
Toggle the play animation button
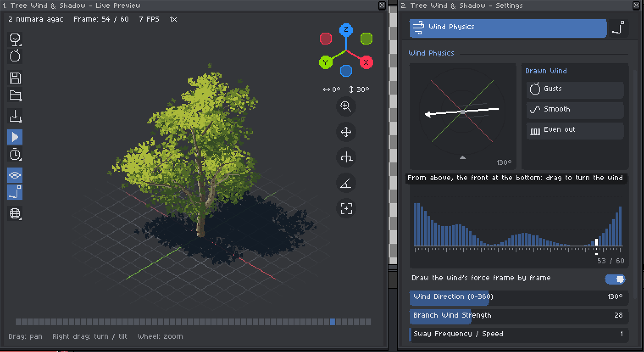(x=15, y=137)
